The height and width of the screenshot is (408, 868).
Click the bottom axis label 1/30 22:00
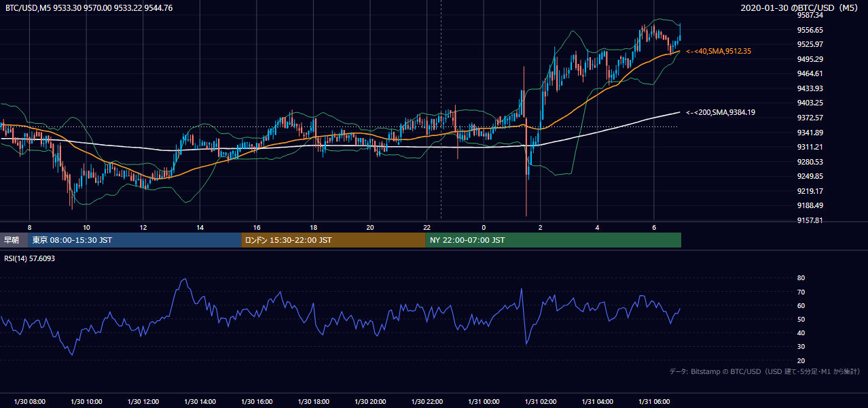pyautogui.click(x=427, y=402)
